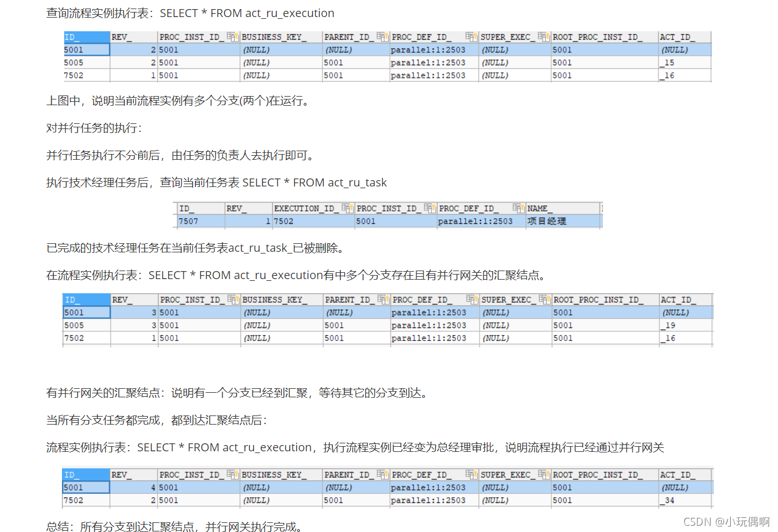
Task: Select the ACT_ID_ cell showing _15
Action: click(685, 63)
